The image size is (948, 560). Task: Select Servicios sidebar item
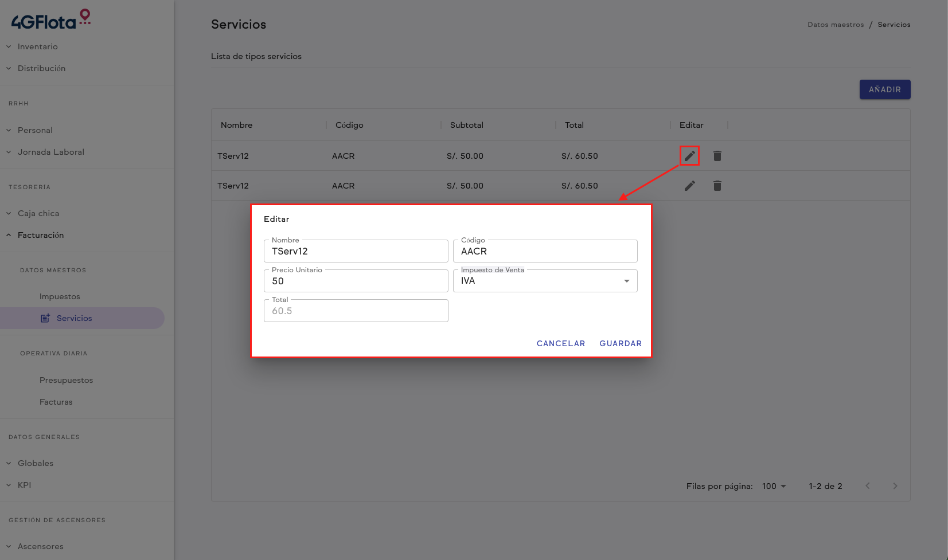[74, 318]
